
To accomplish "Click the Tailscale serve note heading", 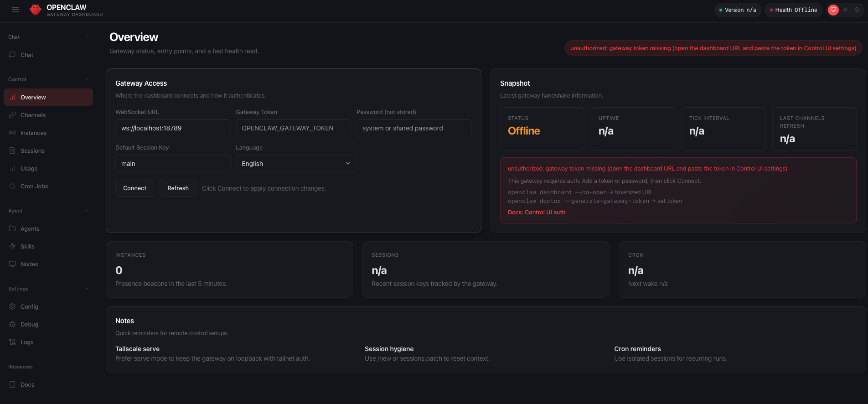I will click(x=137, y=349).
